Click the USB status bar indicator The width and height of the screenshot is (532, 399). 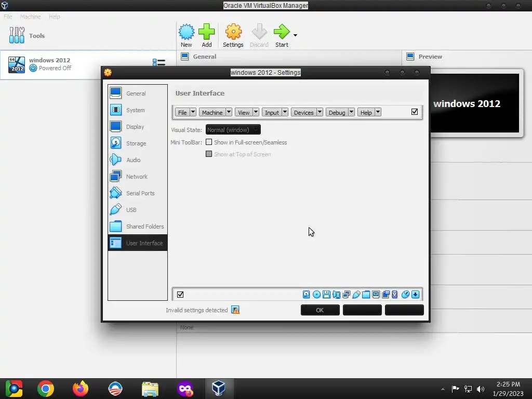pos(356,295)
